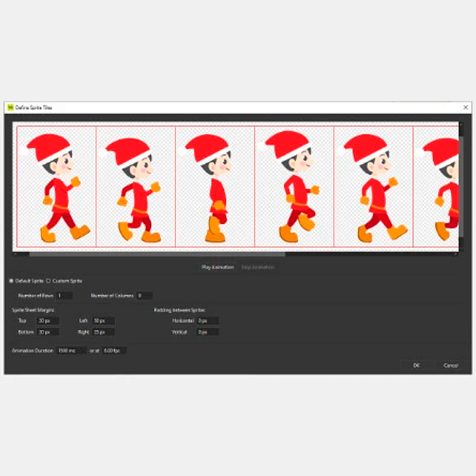Image resolution: width=476 pixels, height=476 pixels.
Task: Select the third sprite tile in the preview
Action: [x=215, y=187]
